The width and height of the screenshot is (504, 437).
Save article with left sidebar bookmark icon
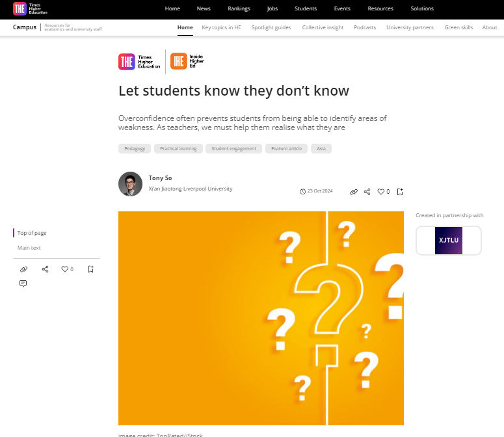(90, 269)
